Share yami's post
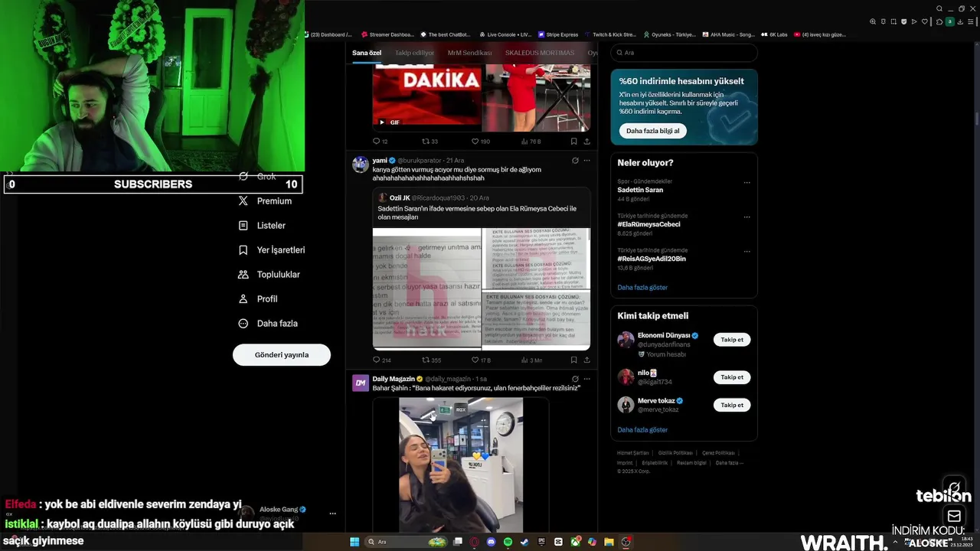This screenshot has width=980, height=551. (x=587, y=360)
